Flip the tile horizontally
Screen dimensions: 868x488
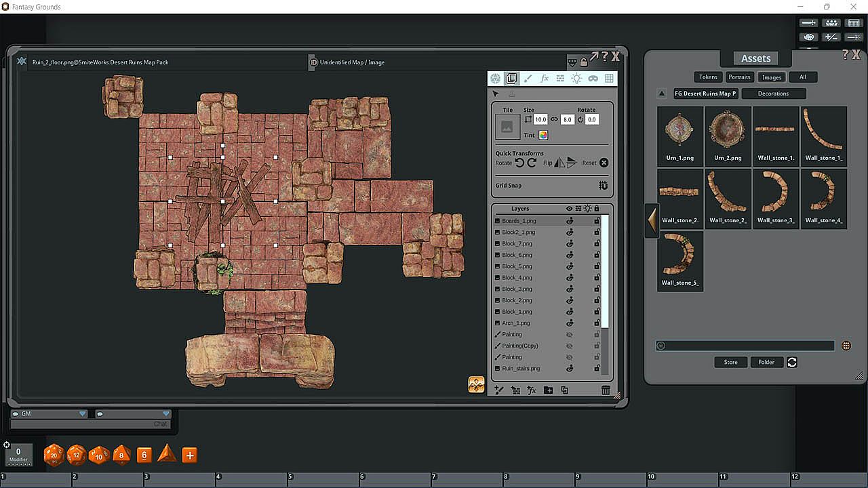point(559,163)
